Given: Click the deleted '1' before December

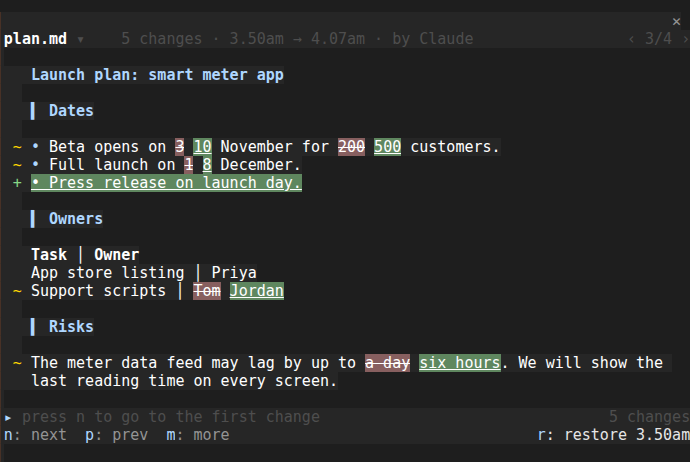Looking at the screenshot, I should (189, 165).
